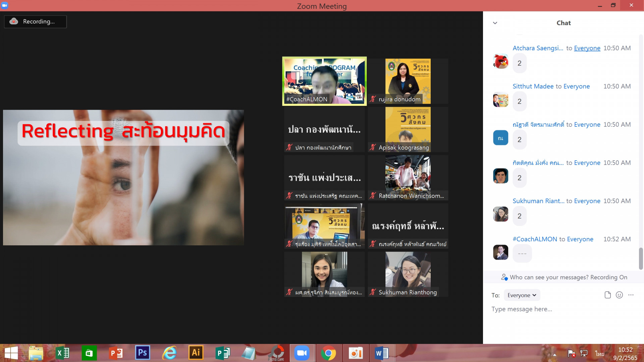Open Adobe Illustrator from taskbar

(196, 353)
